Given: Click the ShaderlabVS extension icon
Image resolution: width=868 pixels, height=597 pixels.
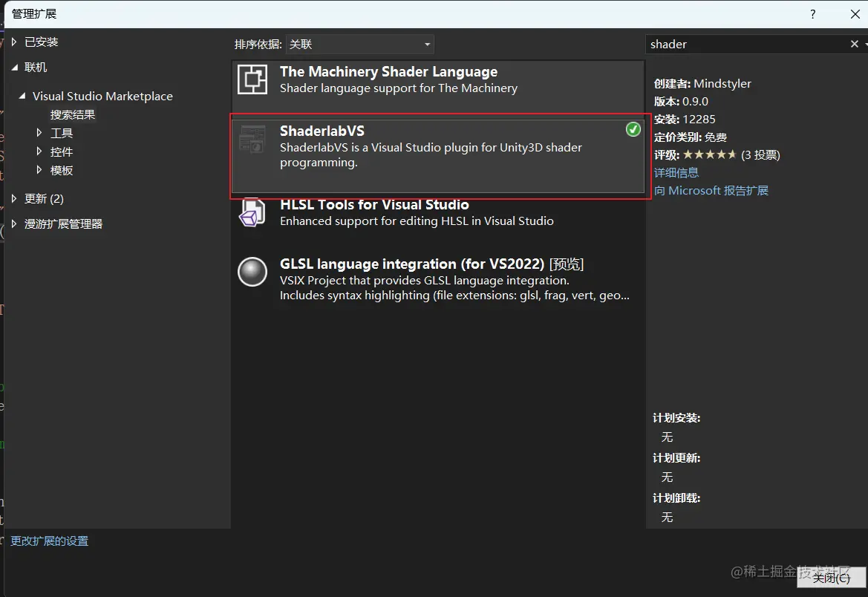Looking at the screenshot, I should coord(252,138).
